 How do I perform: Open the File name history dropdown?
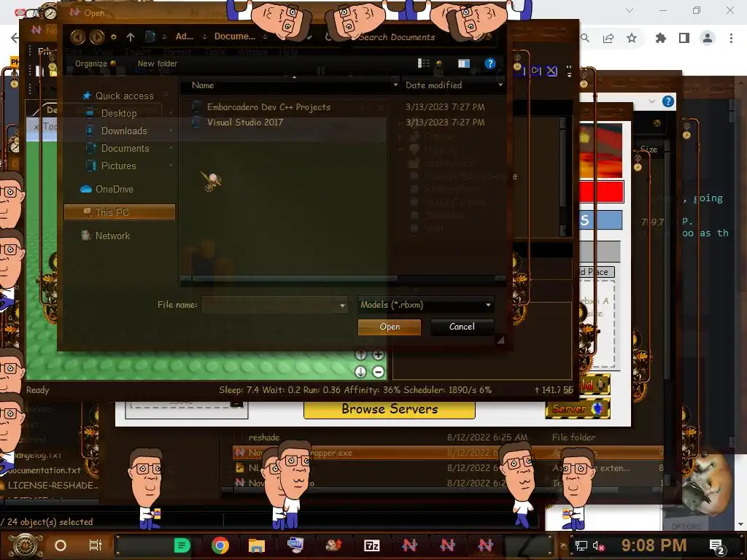point(343,306)
